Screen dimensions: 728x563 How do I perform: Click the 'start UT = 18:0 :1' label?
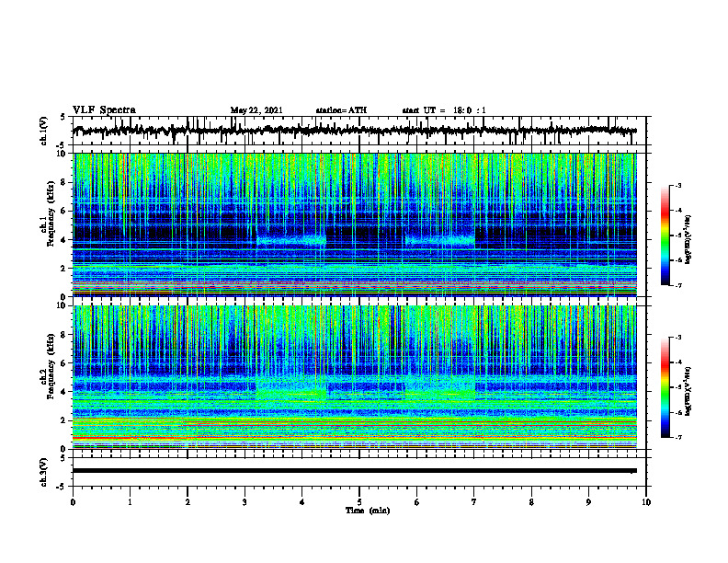coord(444,110)
